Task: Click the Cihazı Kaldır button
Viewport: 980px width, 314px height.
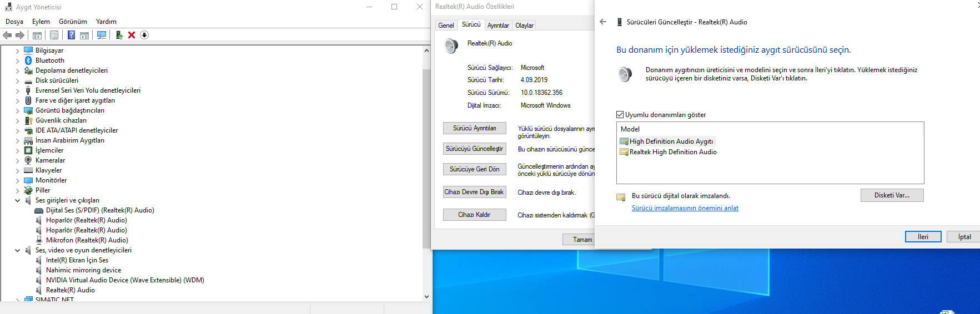Action: pos(475,215)
